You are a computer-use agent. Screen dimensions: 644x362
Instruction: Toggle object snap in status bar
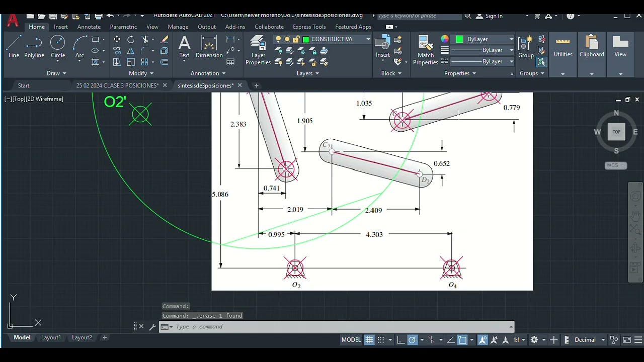(x=462, y=340)
